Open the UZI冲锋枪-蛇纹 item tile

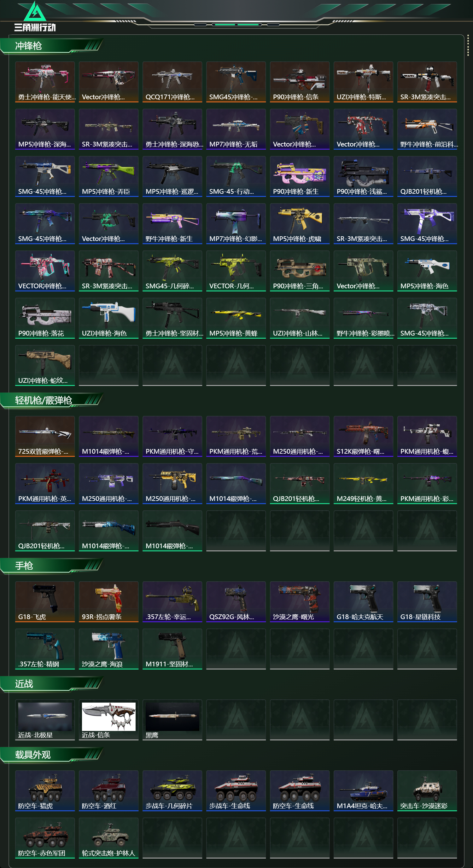point(45,365)
